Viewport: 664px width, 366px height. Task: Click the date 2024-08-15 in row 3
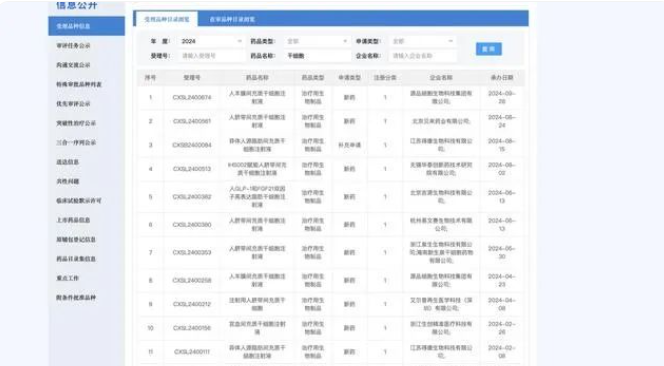tap(502, 145)
